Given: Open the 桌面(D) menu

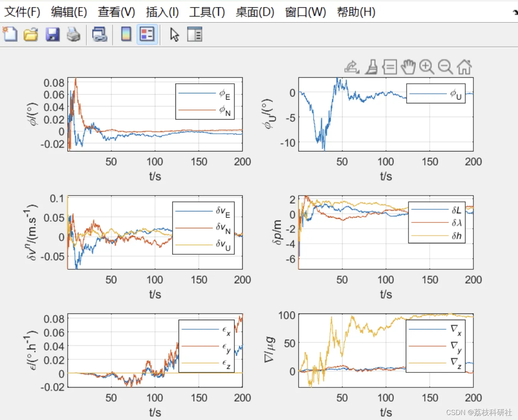Looking at the screenshot, I should [255, 12].
